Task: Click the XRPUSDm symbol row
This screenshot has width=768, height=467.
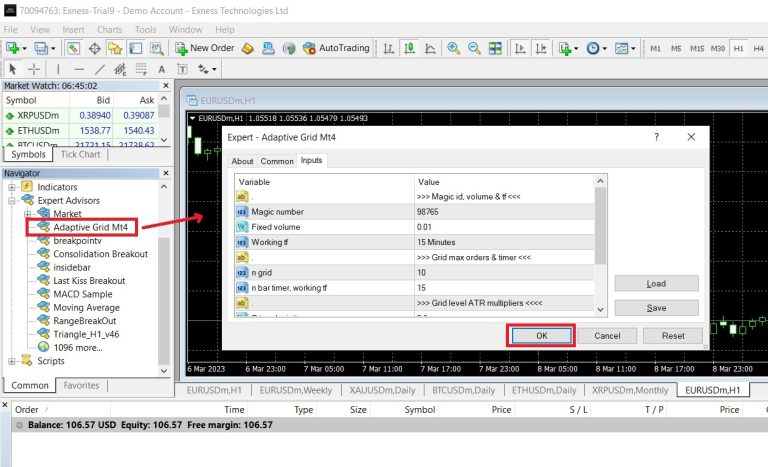Action: [81, 116]
